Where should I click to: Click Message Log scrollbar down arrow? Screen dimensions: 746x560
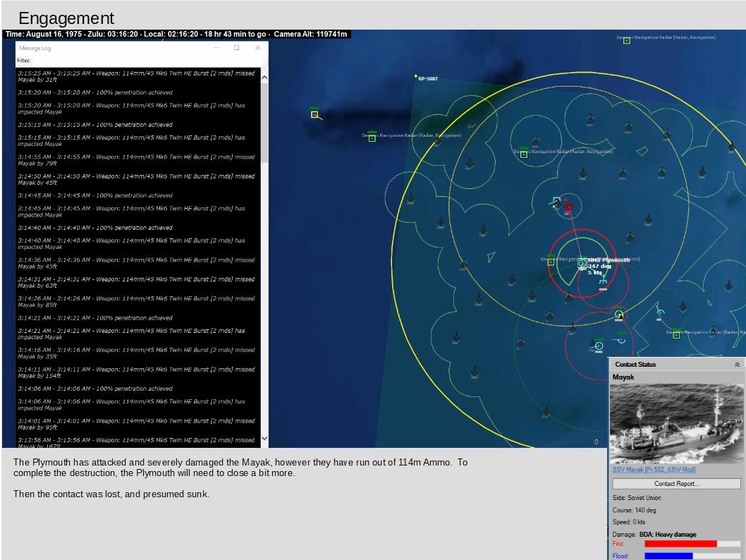[x=264, y=438]
